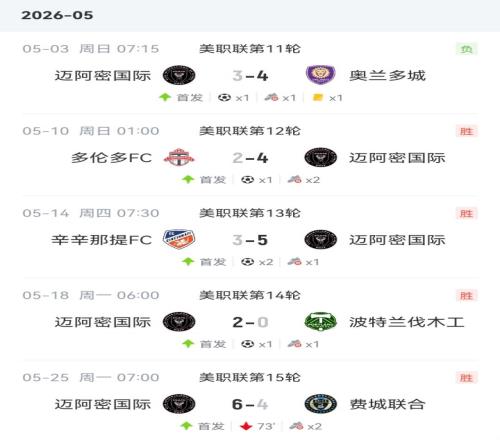Click the goal ball icon in round 13

click(247, 262)
